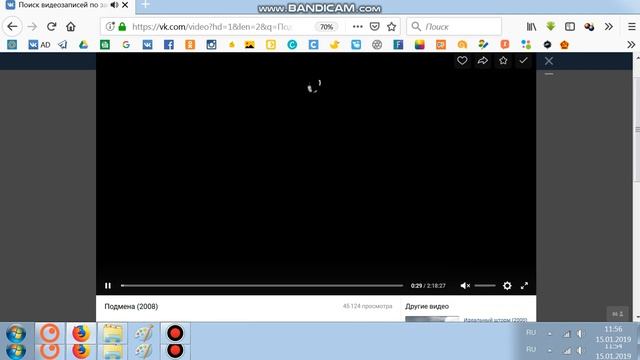The image size is (640, 360).
Task: Open the Google G bookmark
Action: click(126, 44)
